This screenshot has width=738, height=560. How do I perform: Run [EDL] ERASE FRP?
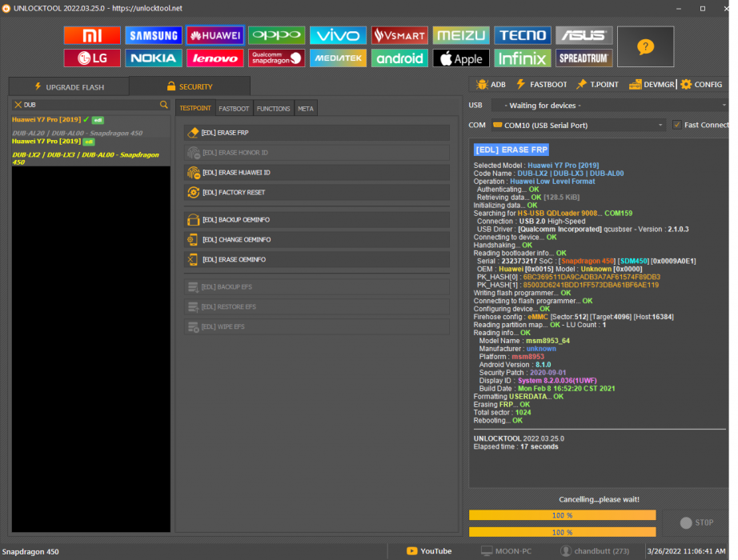coord(317,133)
